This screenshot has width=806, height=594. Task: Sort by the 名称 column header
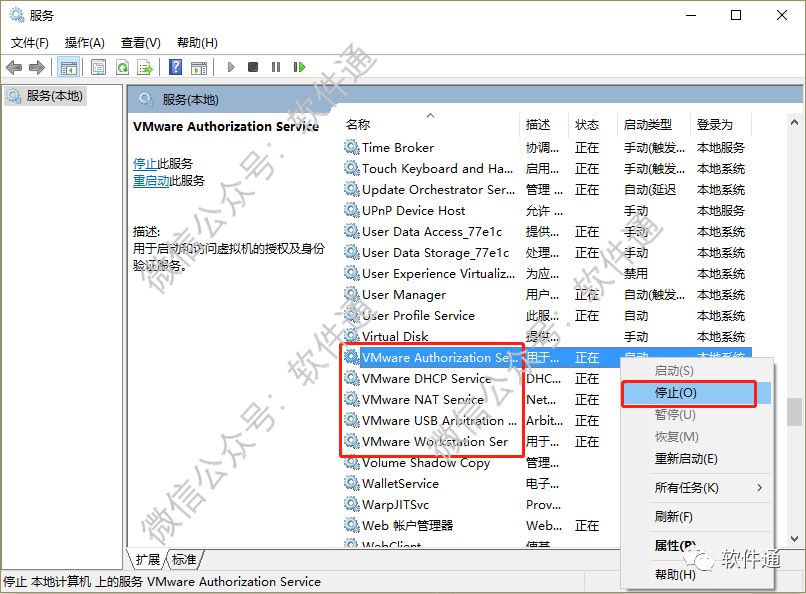[x=431, y=124]
